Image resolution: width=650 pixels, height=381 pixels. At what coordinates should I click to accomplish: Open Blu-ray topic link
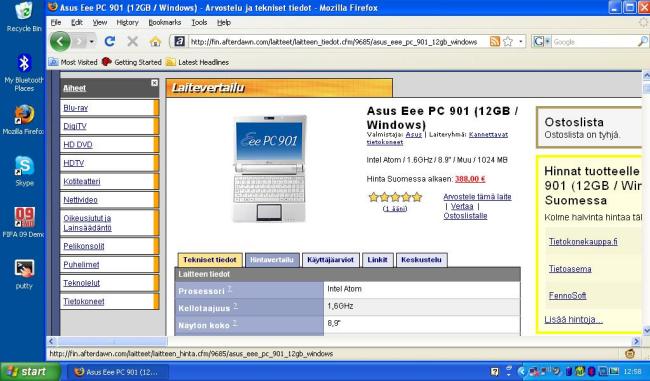tap(75, 108)
